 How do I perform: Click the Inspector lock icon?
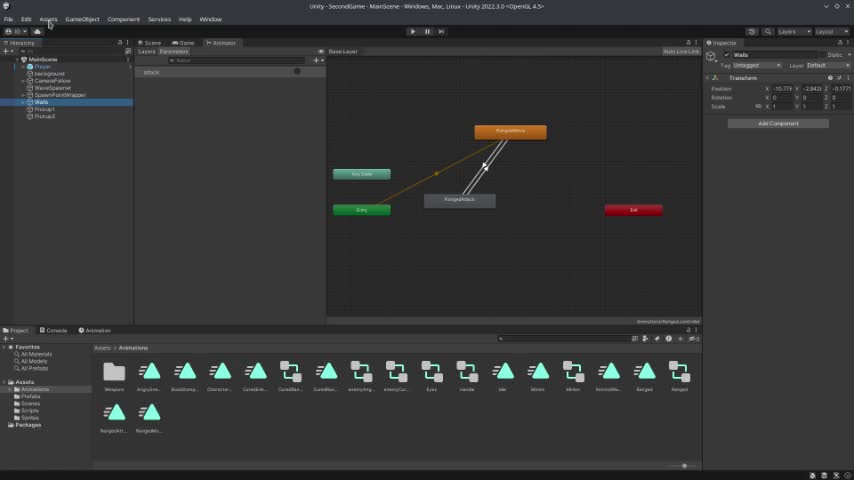[838, 43]
